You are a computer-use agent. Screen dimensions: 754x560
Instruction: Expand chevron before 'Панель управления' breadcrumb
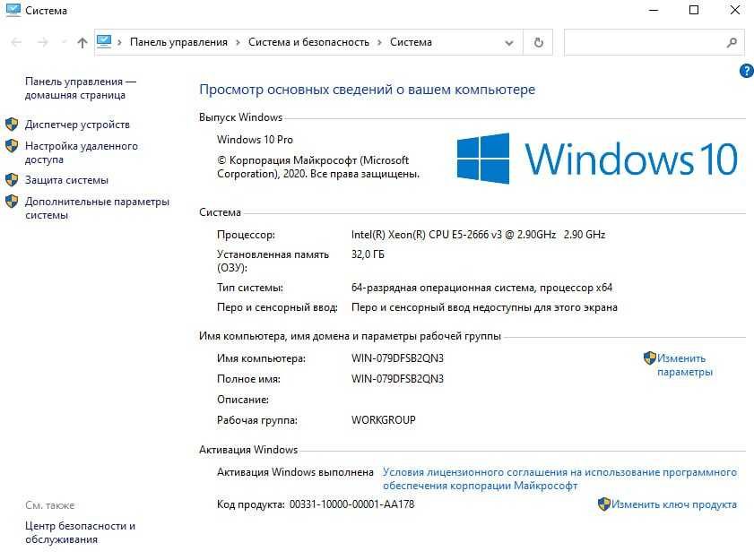pyautogui.click(x=119, y=42)
